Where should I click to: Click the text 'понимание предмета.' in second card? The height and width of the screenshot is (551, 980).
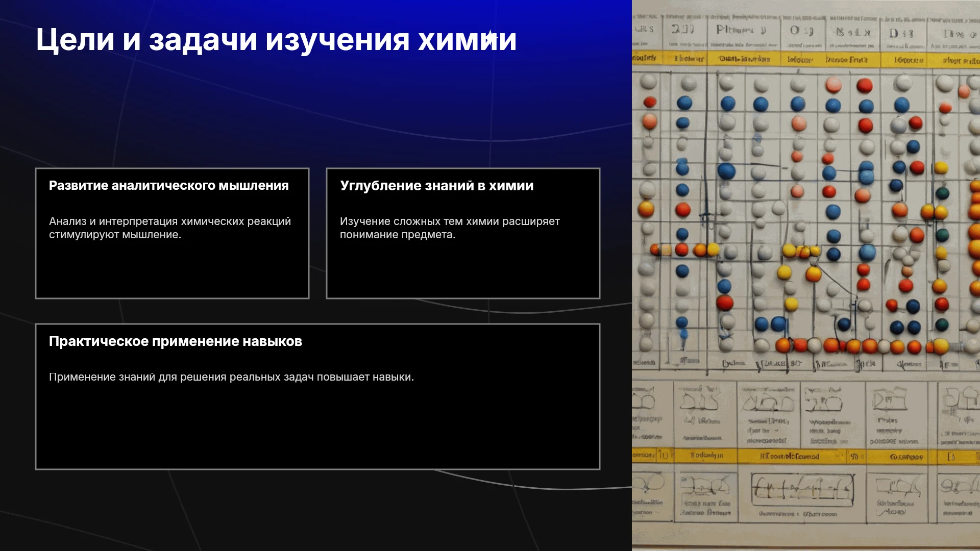click(x=398, y=235)
